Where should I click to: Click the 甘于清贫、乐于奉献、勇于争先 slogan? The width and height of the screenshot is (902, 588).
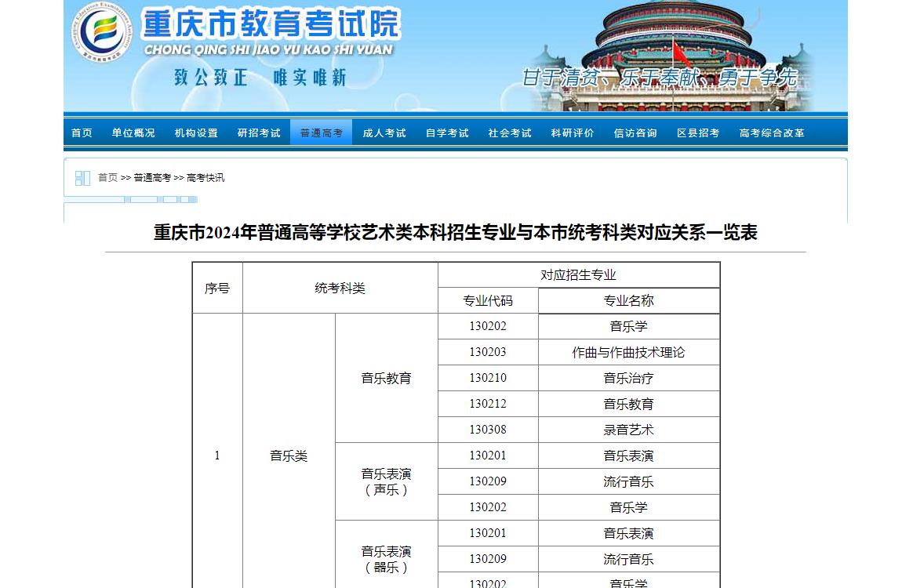(x=659, y=77)
